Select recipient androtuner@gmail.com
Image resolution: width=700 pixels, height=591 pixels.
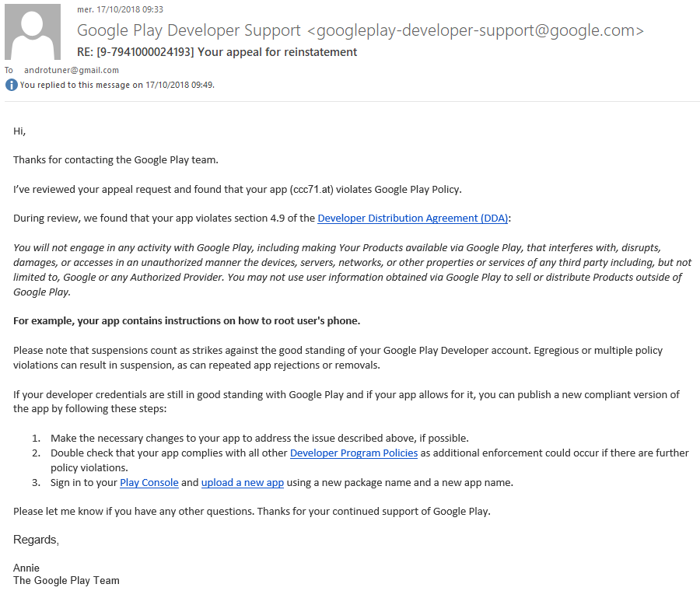click(72, 70)
